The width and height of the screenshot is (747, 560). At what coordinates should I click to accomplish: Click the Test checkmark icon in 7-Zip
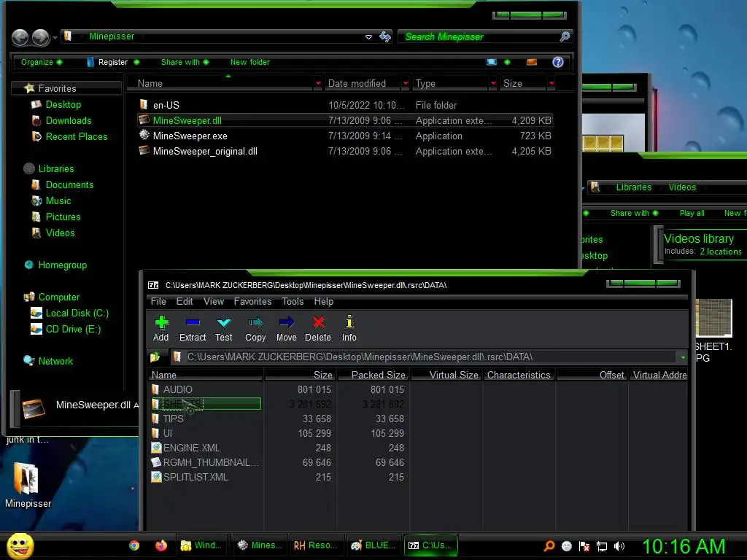coord(223,328)
